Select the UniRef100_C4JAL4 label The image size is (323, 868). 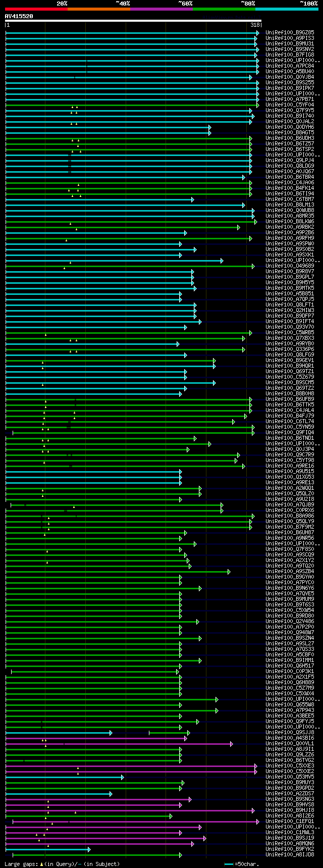[290, 410]
